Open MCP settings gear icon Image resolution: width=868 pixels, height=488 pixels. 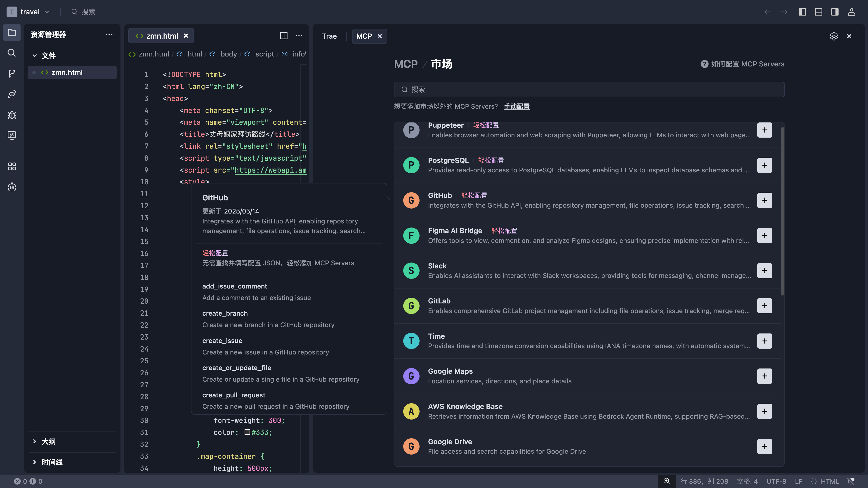pos(834,36)
